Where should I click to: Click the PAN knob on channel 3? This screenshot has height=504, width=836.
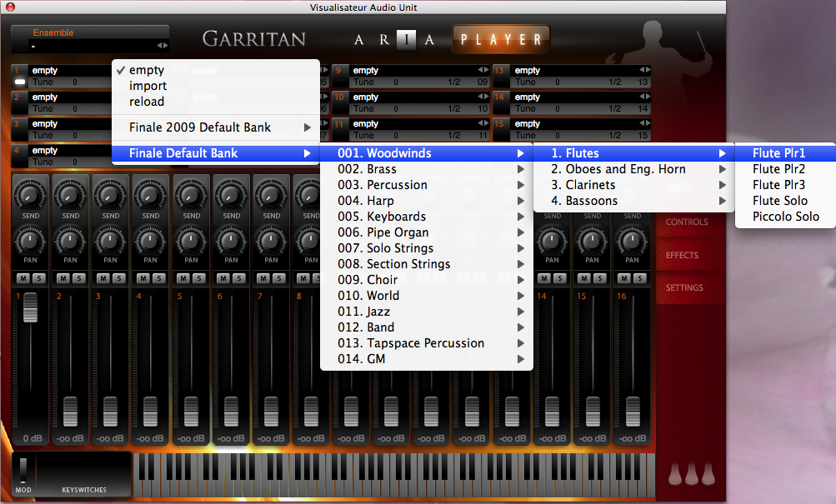[110, 242]
